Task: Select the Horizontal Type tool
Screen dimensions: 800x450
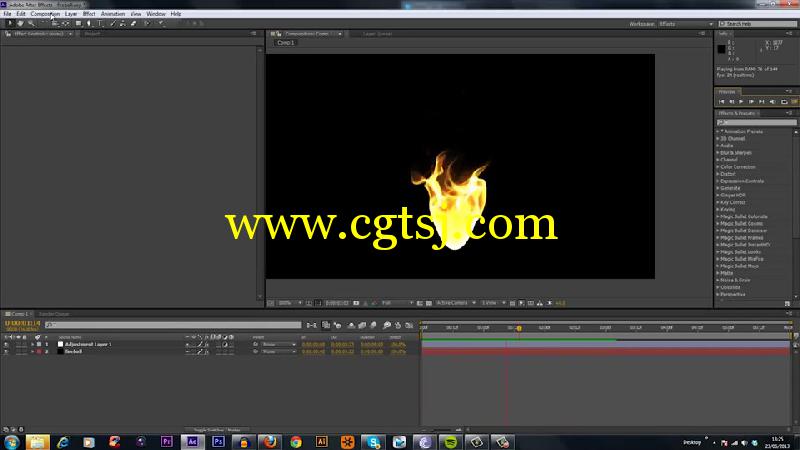Action: (x=101, y=23)
